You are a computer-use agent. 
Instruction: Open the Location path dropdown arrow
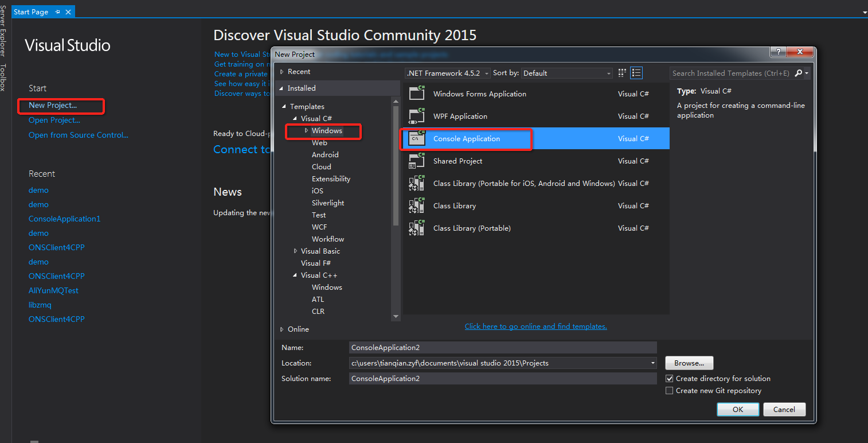653,363
